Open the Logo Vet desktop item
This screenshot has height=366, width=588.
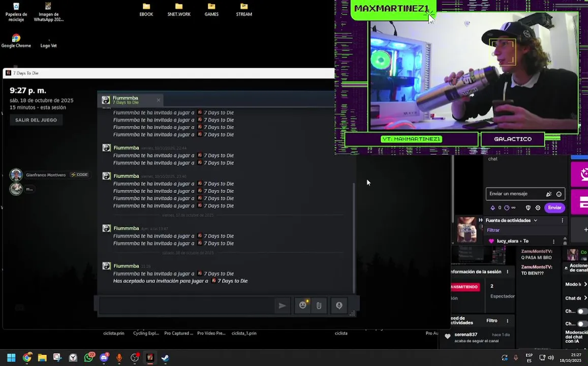coord(48,43)
